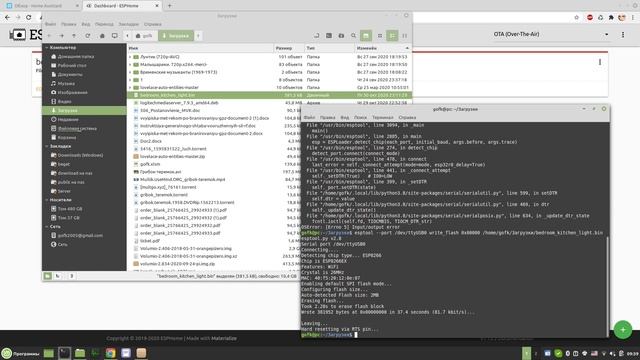Open the Chrome icon on the taskbar
Image resolution: width=640 pixels, height=360 pixels.
pyautogui.click(x=110, y=353)
